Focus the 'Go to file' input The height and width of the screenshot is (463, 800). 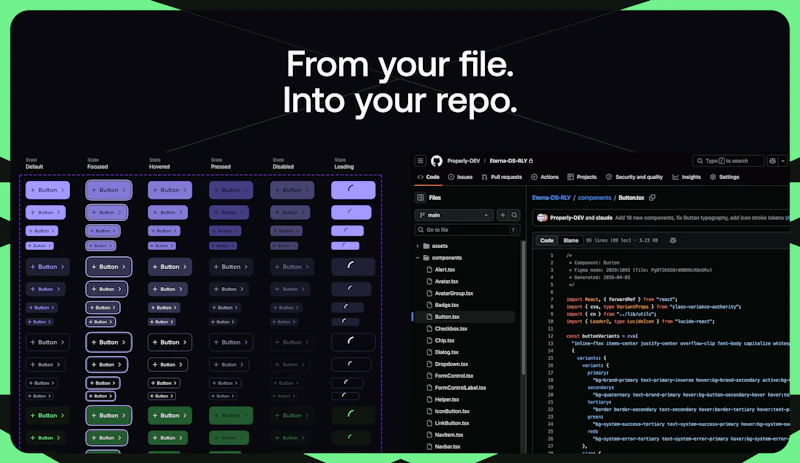pyautogui.click(x=467, y=230)
